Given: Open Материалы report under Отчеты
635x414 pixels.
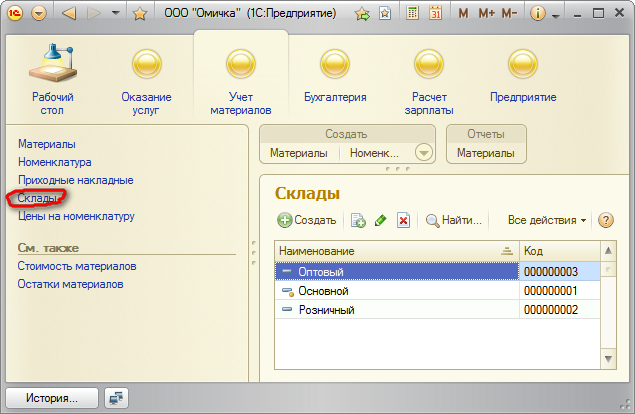Looking at the screenshot, I should [x=486, y=153].
